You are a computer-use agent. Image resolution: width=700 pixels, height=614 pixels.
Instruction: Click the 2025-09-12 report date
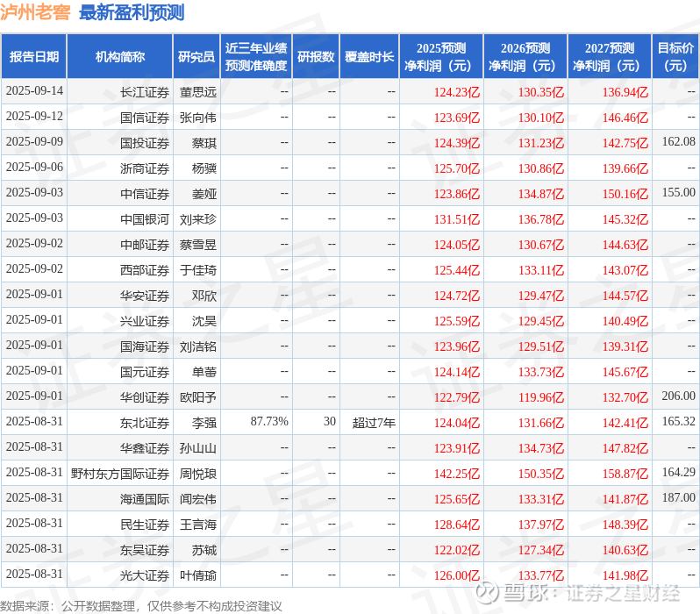pos(34,116)
